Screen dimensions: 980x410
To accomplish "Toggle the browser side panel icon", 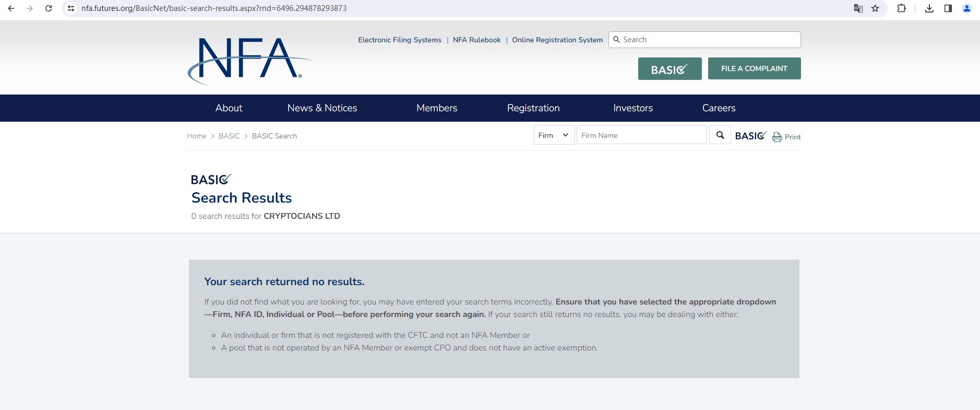I will pyautogui.click(x=948, y=8).
